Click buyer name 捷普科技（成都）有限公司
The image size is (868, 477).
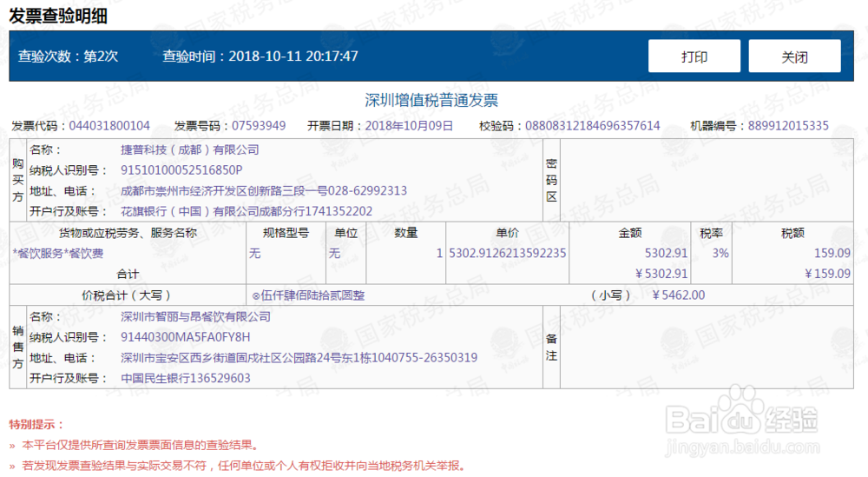click(x=190, y=149)
